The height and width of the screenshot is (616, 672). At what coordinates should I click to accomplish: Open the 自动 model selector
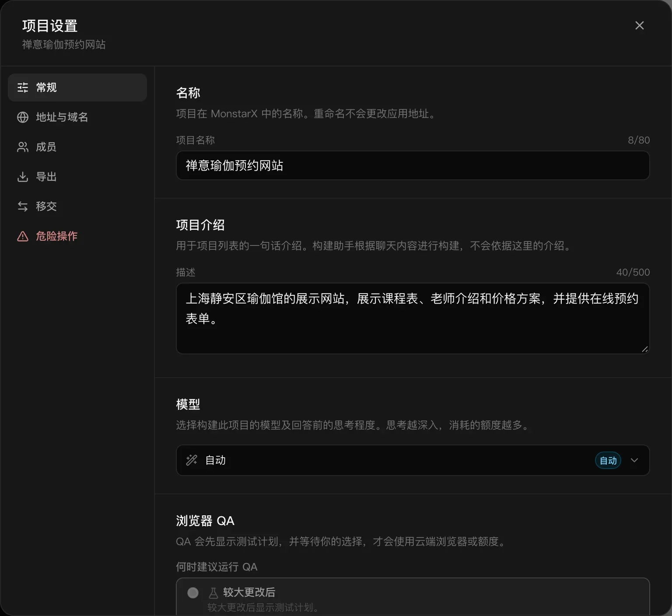pos(413,460)
